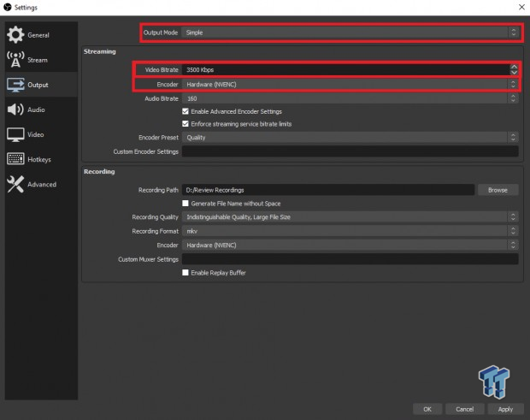Screen dimensions: 530x420
Task: Select the Video tab label
Action: [x=36, y=134]
